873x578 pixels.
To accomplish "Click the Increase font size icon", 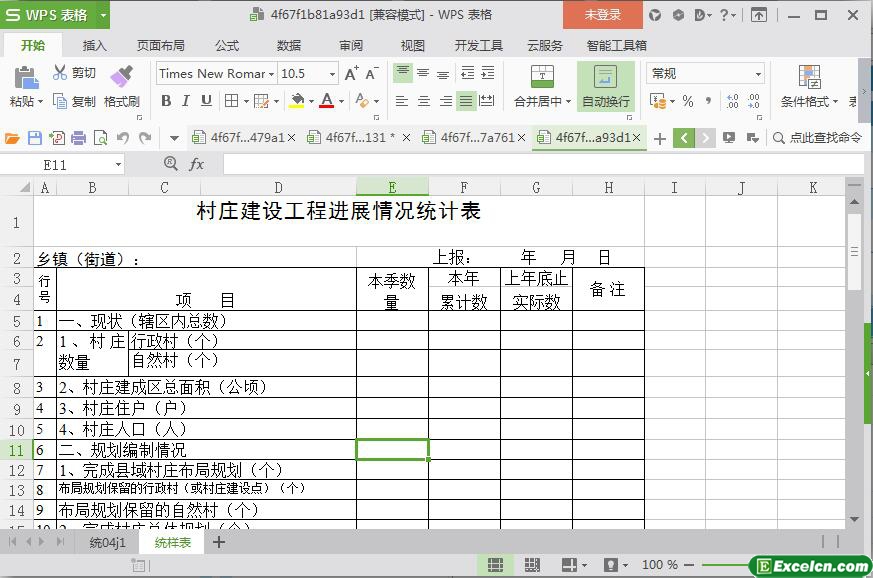I will [351, 73].
